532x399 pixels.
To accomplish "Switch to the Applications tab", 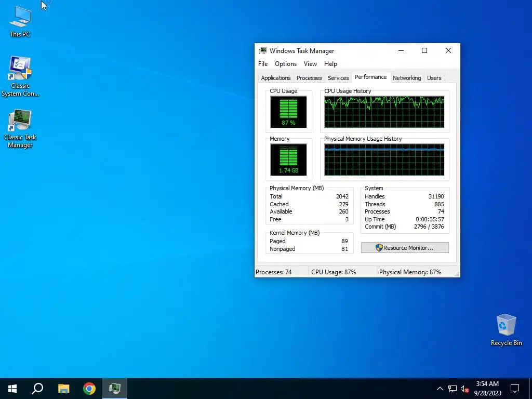I will pyautogui.click(x=276, y=78).
